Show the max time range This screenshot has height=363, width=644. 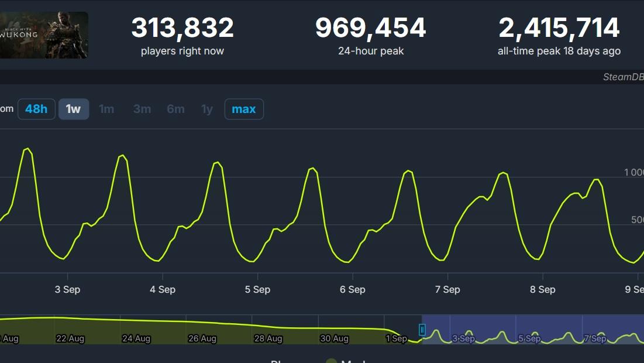click(x=244, y=109)
